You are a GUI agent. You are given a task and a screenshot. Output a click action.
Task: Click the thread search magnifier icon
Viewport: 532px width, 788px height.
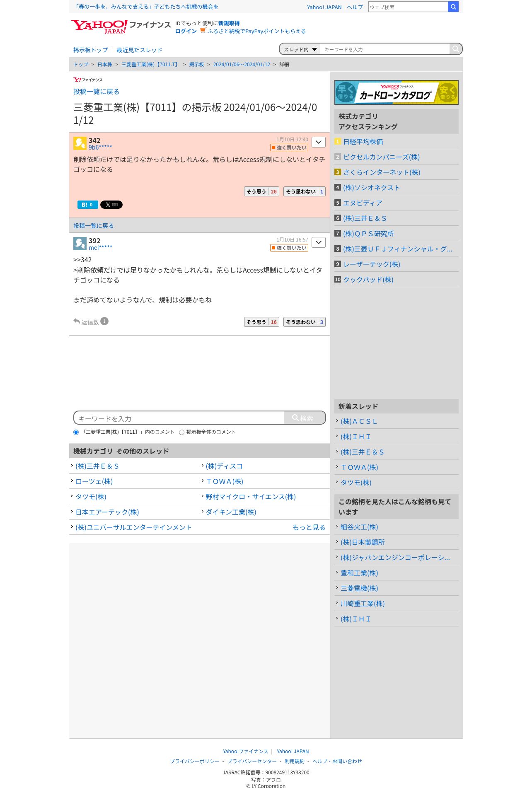[455, 49]
